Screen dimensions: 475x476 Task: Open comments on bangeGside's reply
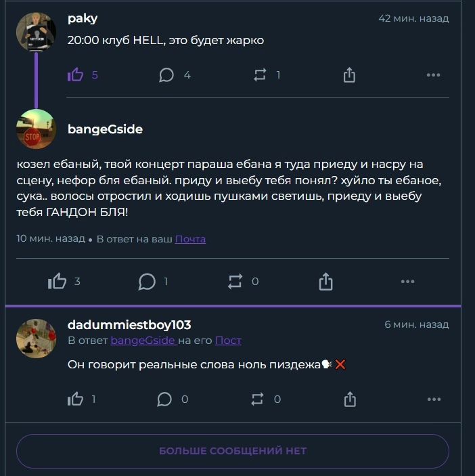tap(147, 281)
